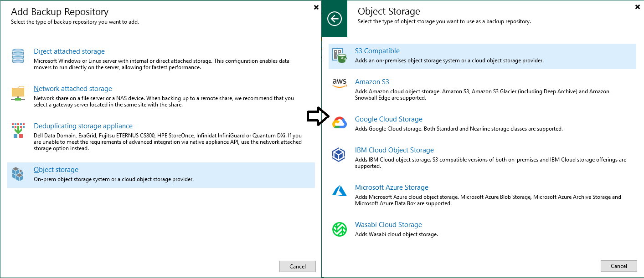Click the Google Cloud 'Nearline storage classes' description
The image size is (644, 278).
tap(459, 129)
